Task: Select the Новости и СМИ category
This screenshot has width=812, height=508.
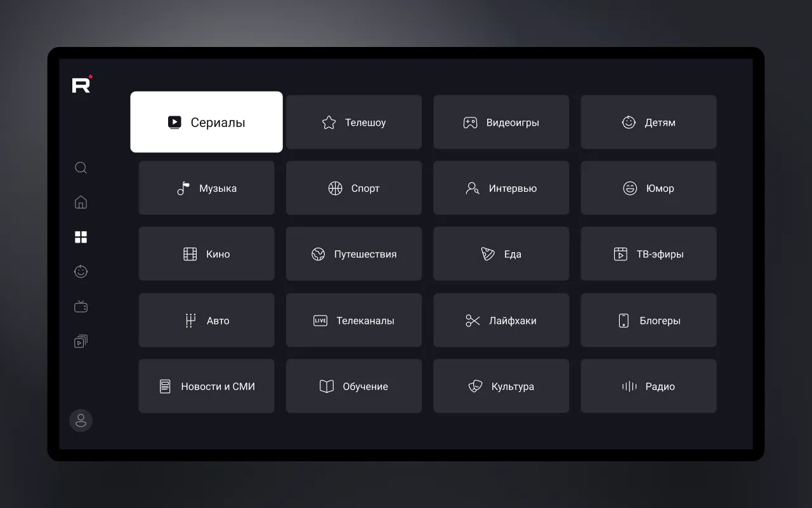Action: click(207, 386)
